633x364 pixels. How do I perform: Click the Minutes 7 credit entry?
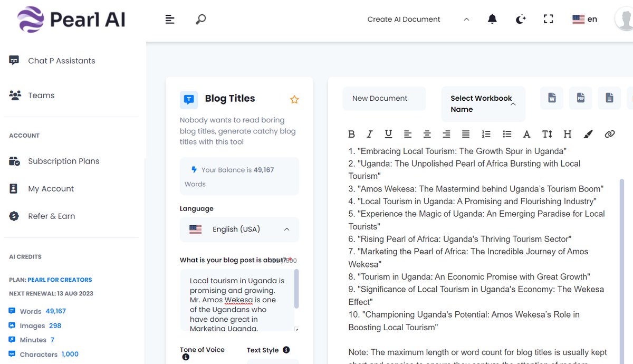pyautogui.click(x=32, y=340)
